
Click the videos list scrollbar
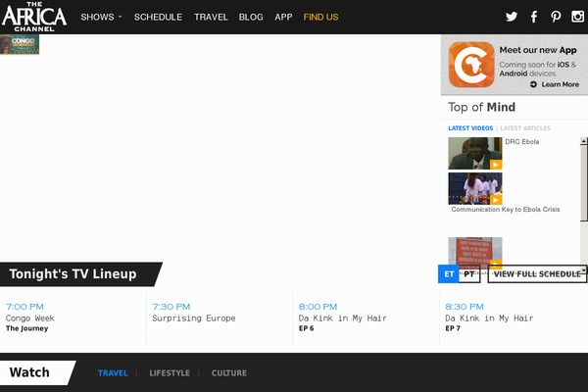[x=583, y=182]
